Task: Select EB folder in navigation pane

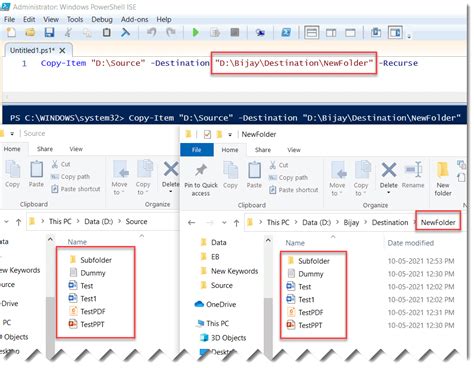Action: 210,257
